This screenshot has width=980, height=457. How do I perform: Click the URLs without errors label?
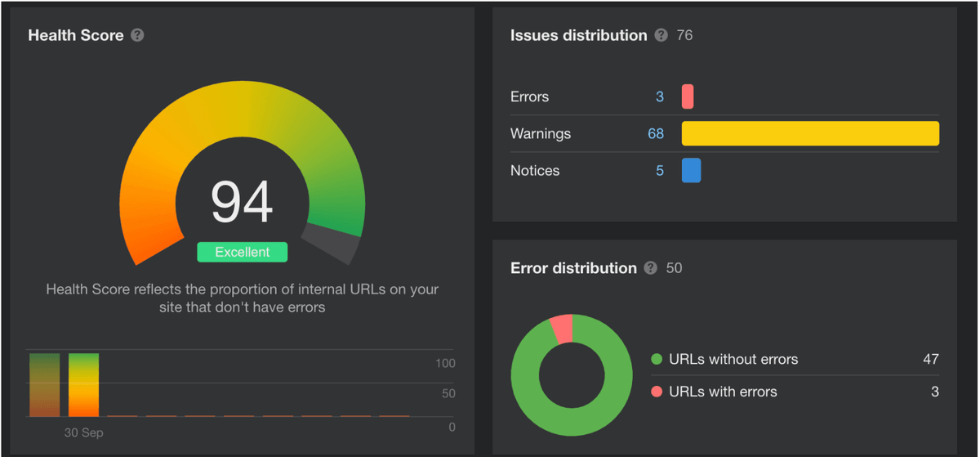[733, 359]
